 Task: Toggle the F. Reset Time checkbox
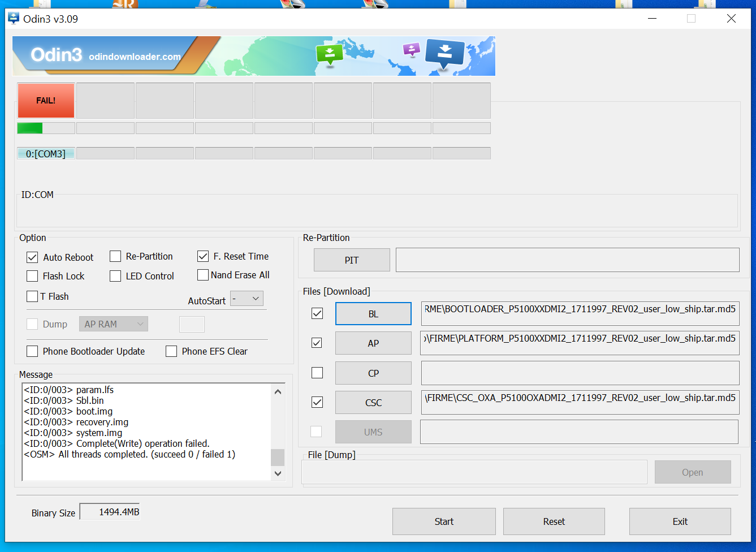(203, 257)
